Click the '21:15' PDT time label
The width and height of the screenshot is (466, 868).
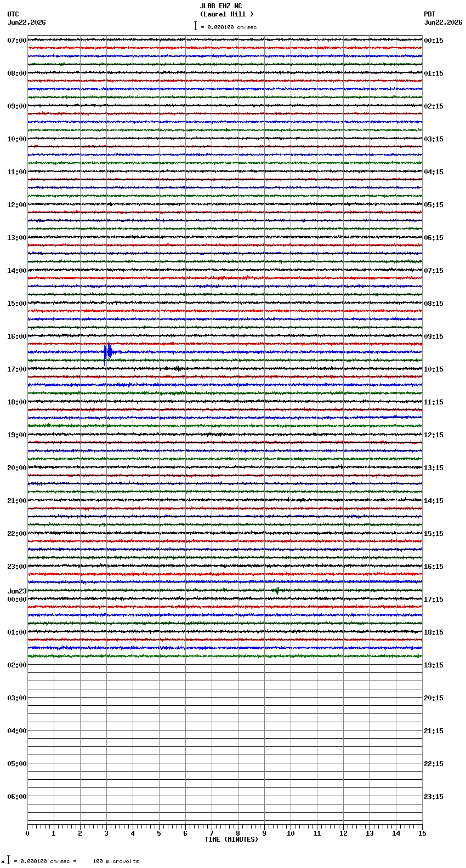tap(434, 731)
